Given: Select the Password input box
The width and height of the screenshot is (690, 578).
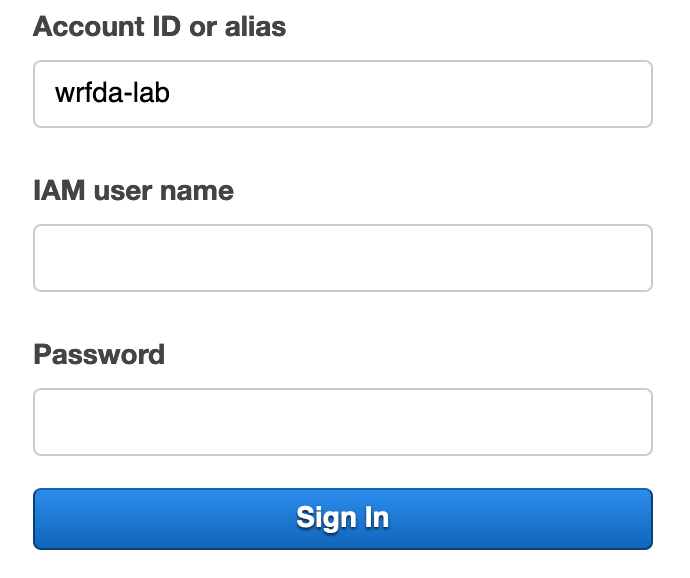Looking at the screenshot, I should click(343, 422).
